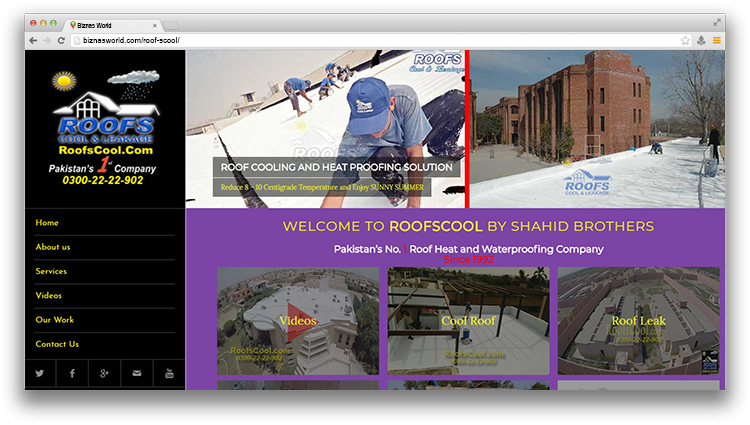The width and height of the screenshot is (750, 425).
Task: Click the RoofsCool.Com text in the logo
Action: (x=106, y=150)
